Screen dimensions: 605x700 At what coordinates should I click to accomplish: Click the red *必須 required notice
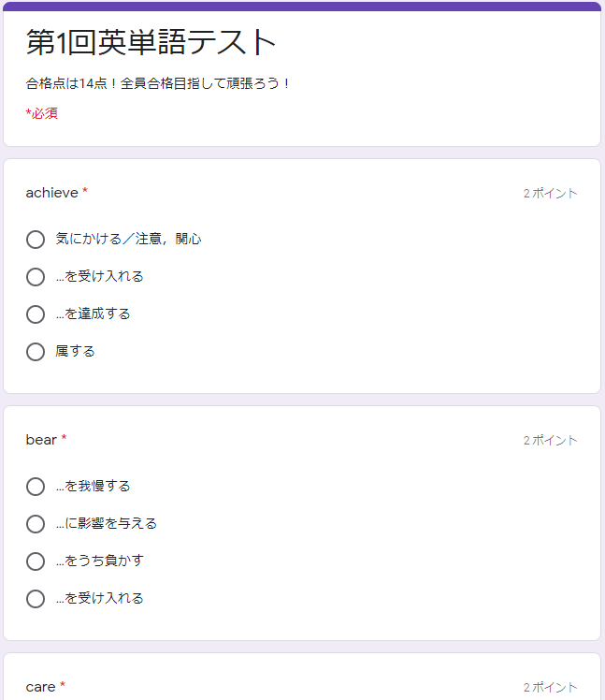pyautogui.click(x=41, y=113)
